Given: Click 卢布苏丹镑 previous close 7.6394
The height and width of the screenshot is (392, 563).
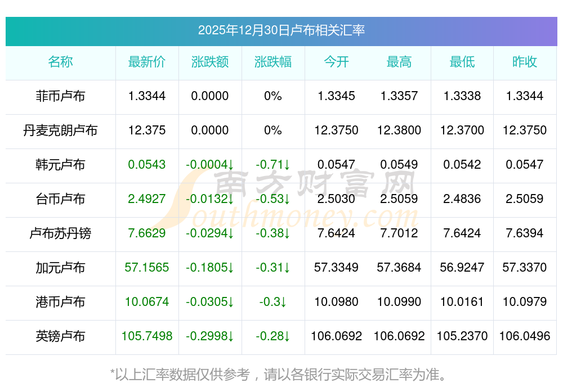Looking at the screenshot, I should [525, 233].
